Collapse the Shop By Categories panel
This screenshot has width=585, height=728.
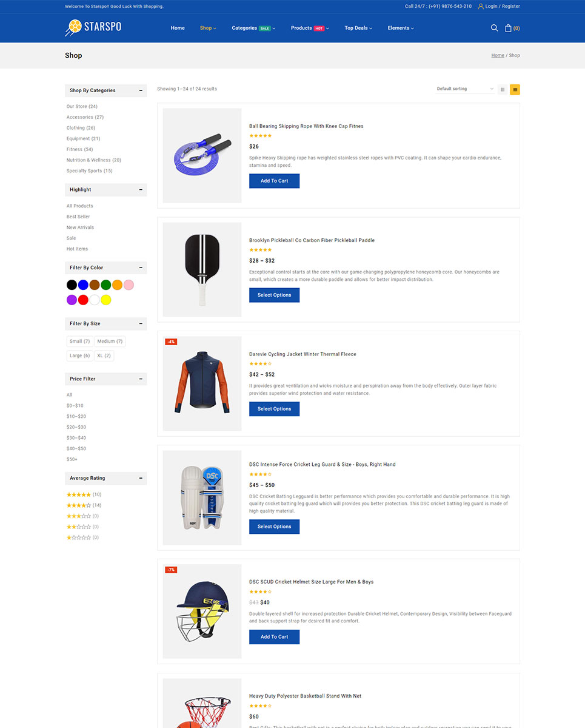[x=141, y=90]
